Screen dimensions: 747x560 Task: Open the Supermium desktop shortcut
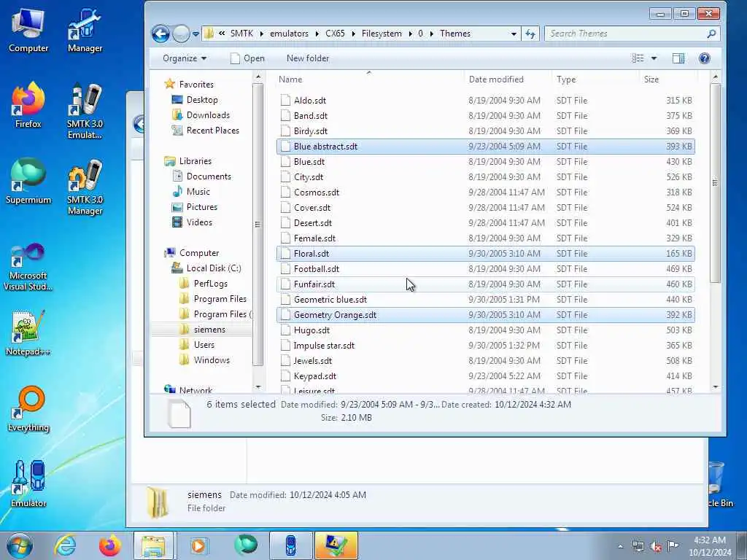click(28, 181)
